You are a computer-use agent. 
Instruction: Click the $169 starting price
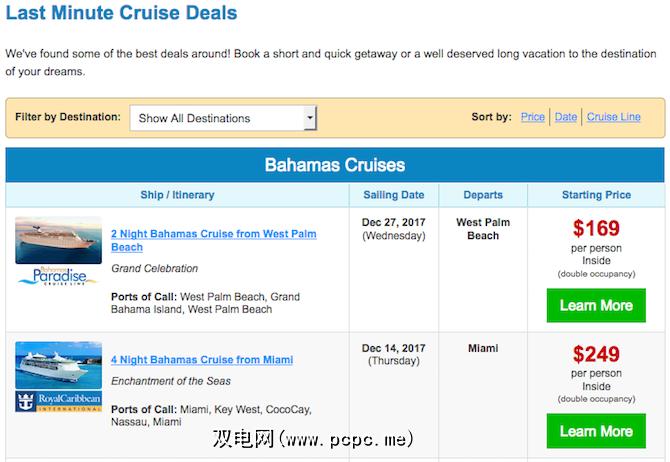pyautogui.click(x=596, y=228)
